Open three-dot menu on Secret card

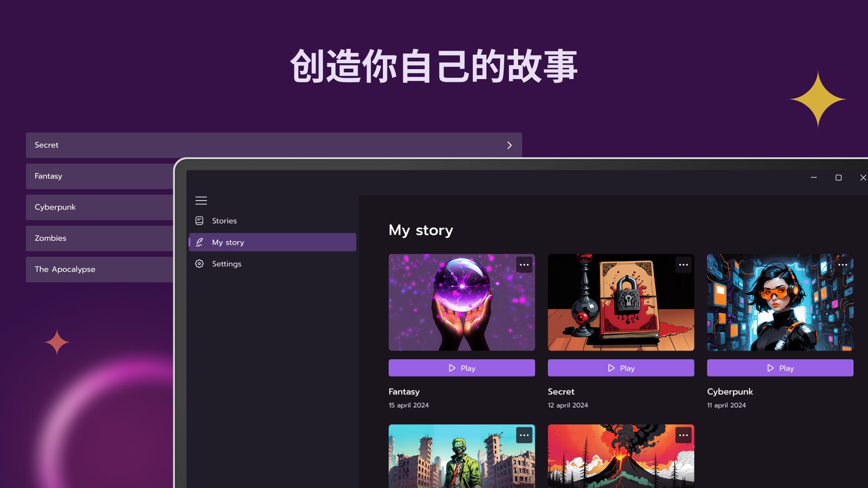[x=683, y=265]
